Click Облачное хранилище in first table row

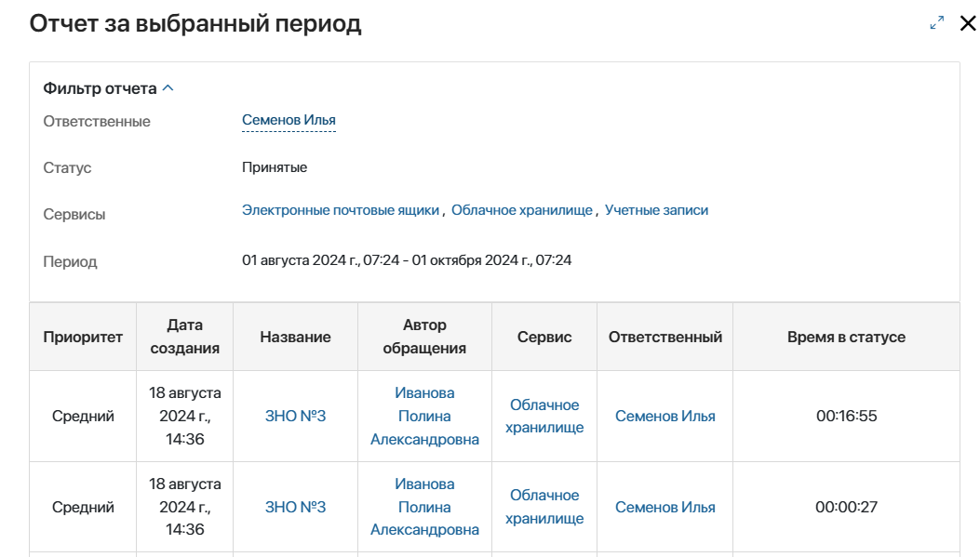pyautogui.click(x=544, y=416)
